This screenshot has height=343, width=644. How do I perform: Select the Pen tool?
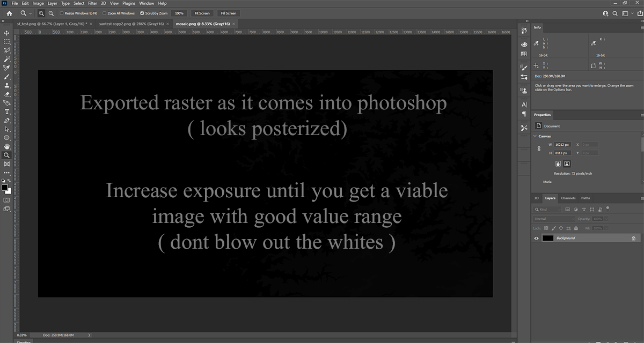click(x=7, y=121)
